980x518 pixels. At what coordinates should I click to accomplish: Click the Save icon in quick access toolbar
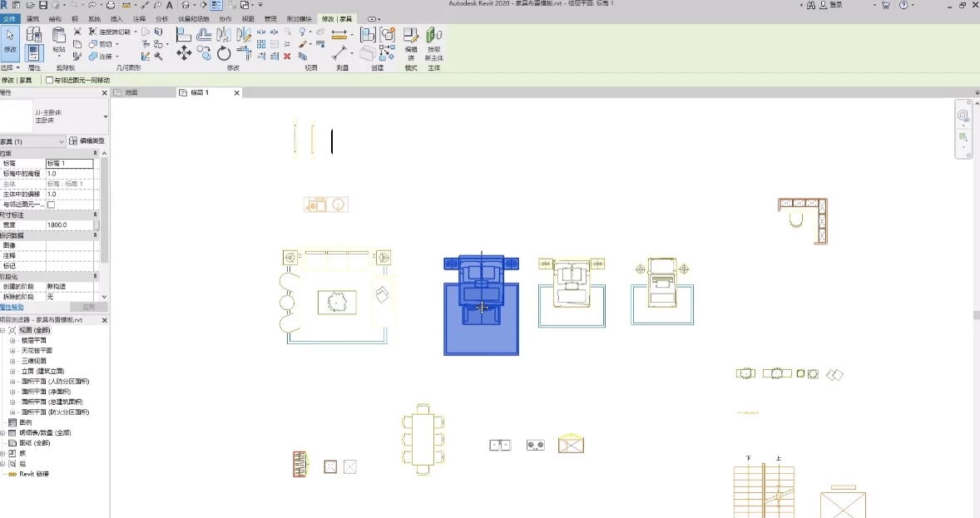pos(42,5)
